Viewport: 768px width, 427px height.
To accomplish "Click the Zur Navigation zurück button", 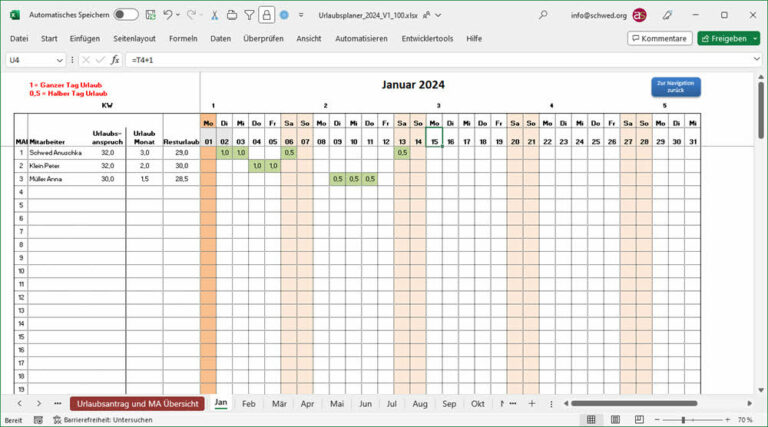I will pyautogui.click(x=675, y=87).
